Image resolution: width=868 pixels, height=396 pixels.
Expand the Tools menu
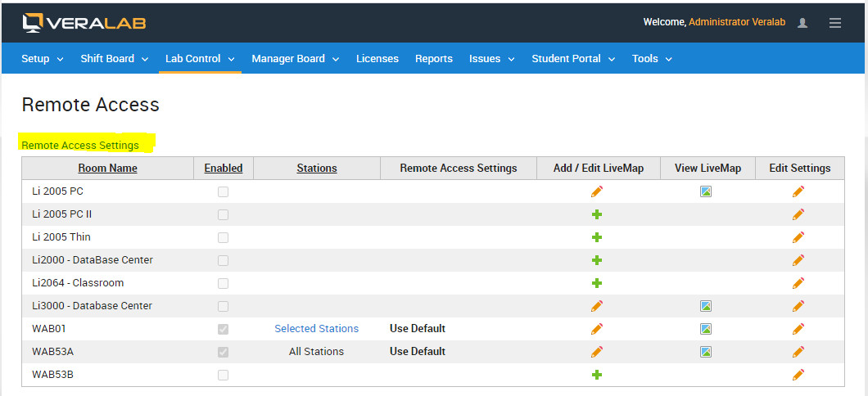coord(652,59)
